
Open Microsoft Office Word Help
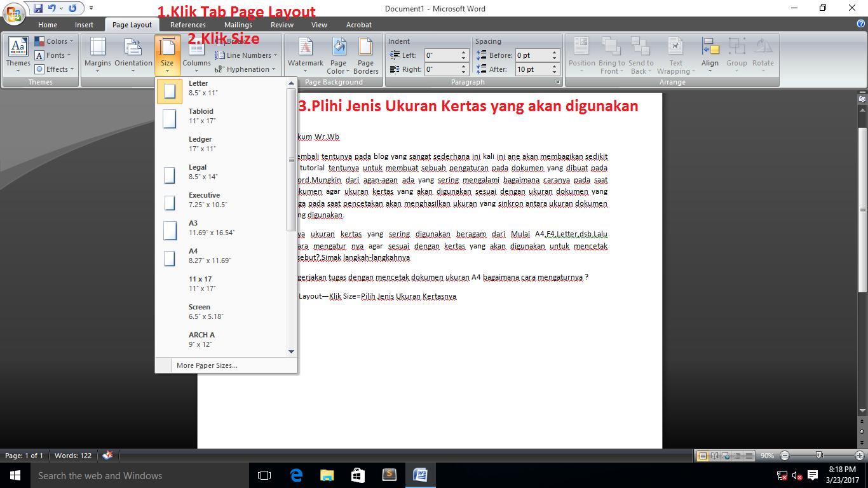(860, 24)
